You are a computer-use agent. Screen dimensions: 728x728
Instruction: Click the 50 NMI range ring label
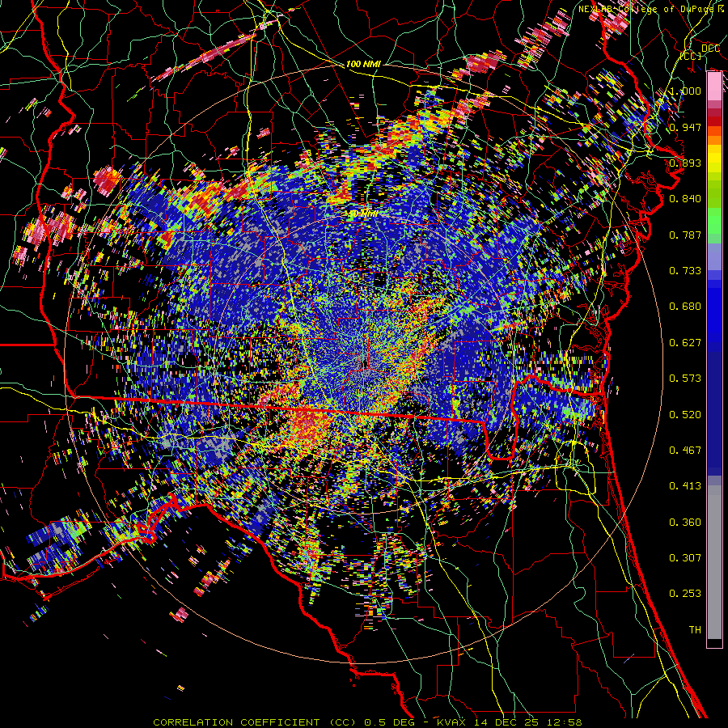pyautogui.click(x=363, y=214)
